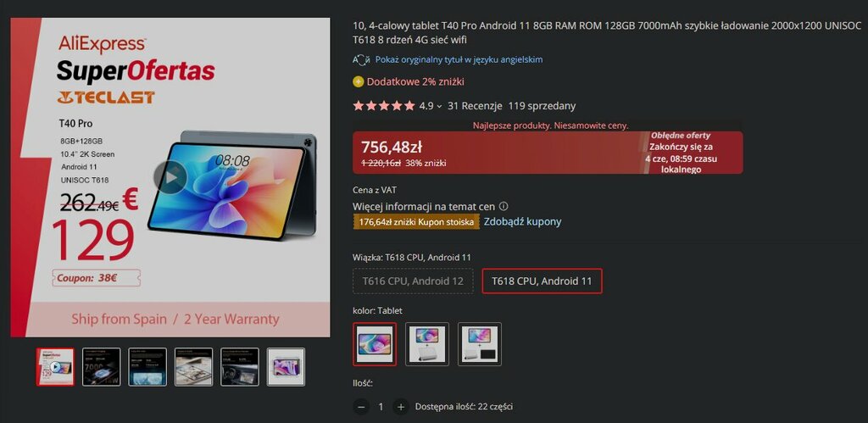Decrease quantity with the minus button
Image resolution: width=868 pixels, height=423 pixels.
(361, 407)
